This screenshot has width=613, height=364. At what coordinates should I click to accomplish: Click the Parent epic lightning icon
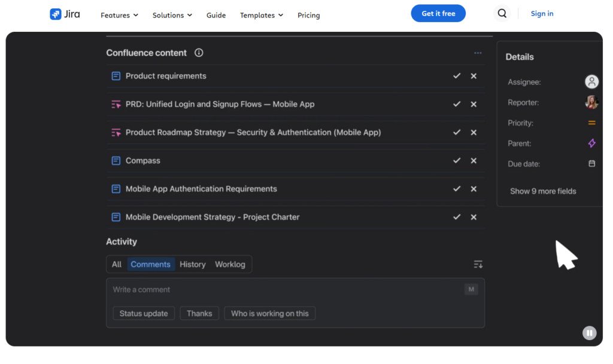pos(591,143)
